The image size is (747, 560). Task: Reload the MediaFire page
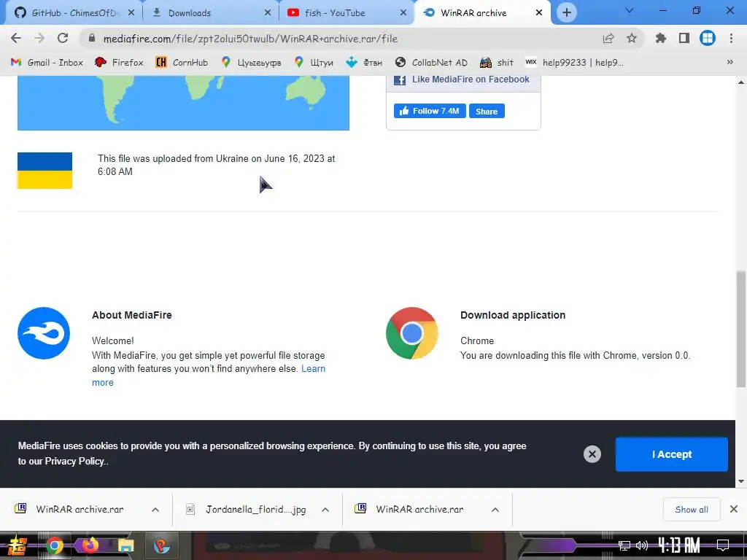click(63, 38)
